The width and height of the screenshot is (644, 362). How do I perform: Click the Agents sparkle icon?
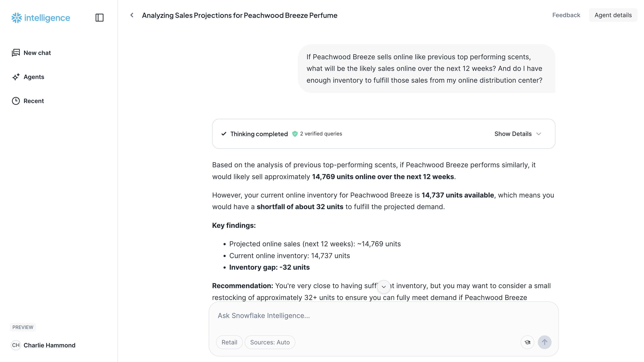point(16,77)
